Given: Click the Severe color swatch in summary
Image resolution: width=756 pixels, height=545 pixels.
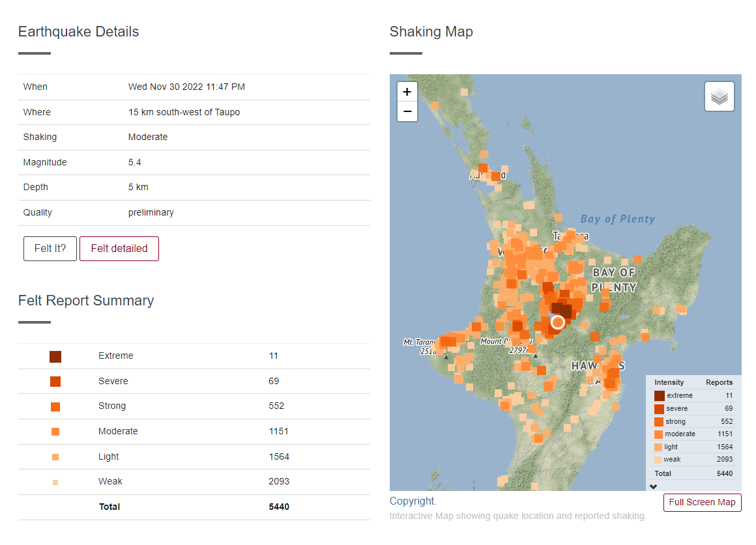Looking at the screenshot, I should (55, 382).
